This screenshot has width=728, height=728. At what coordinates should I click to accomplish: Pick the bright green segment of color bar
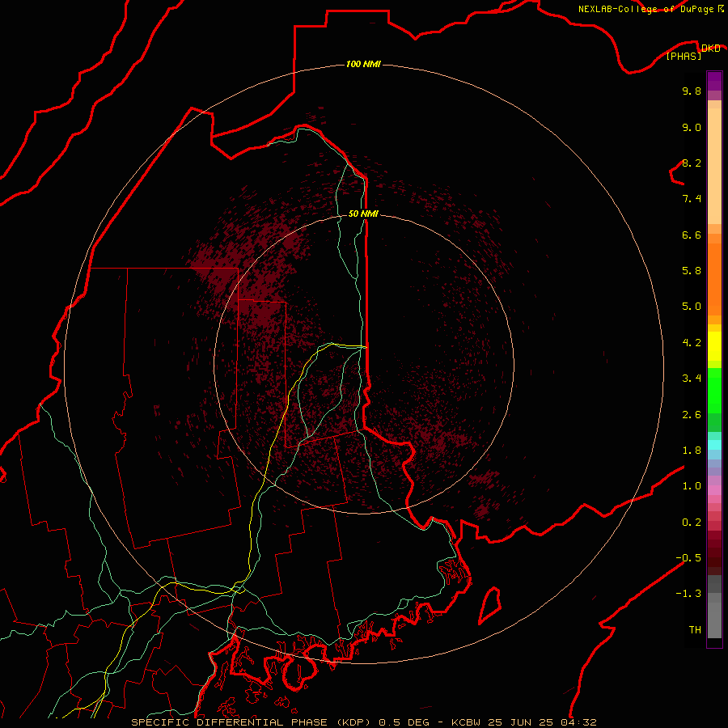pyautogui.click(x=714, y=390)
